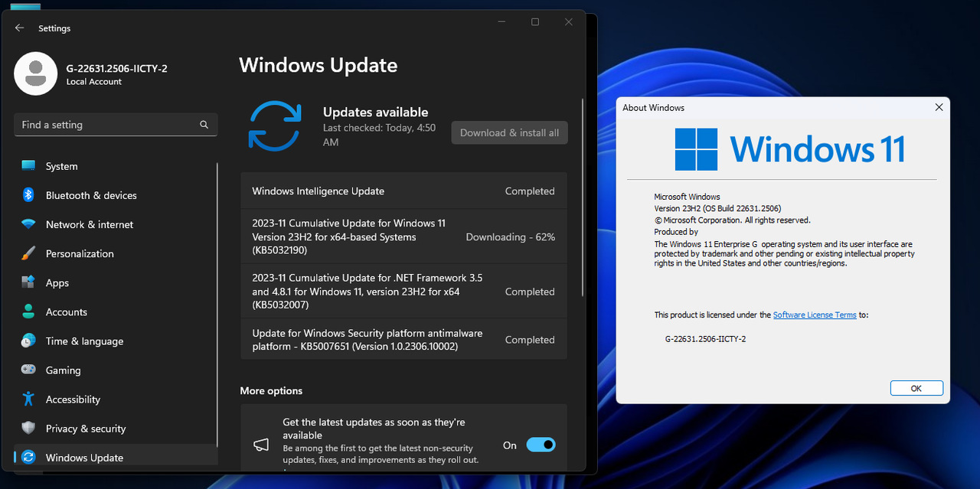Click the Privacy & security shield icon

pyautogui.click(x=28, y=428)
